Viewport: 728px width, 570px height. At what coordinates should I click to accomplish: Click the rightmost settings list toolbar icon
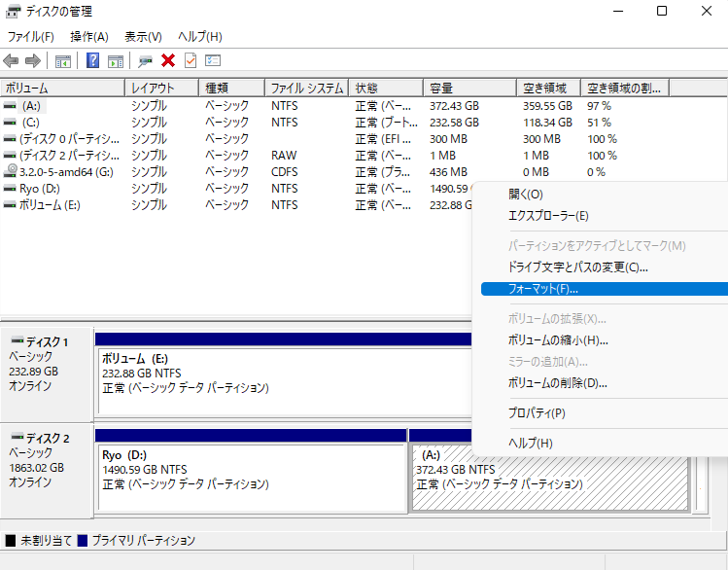(213, 61)
